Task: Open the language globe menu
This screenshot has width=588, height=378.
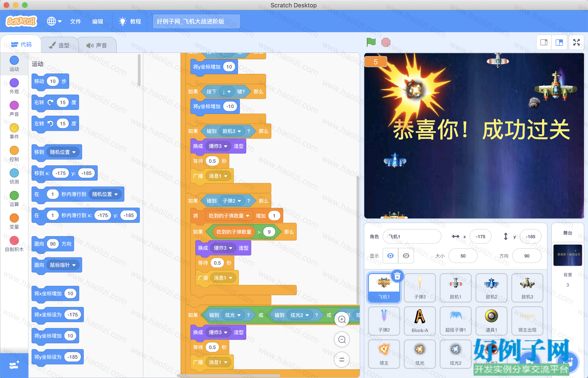Action: pos(54,21)
